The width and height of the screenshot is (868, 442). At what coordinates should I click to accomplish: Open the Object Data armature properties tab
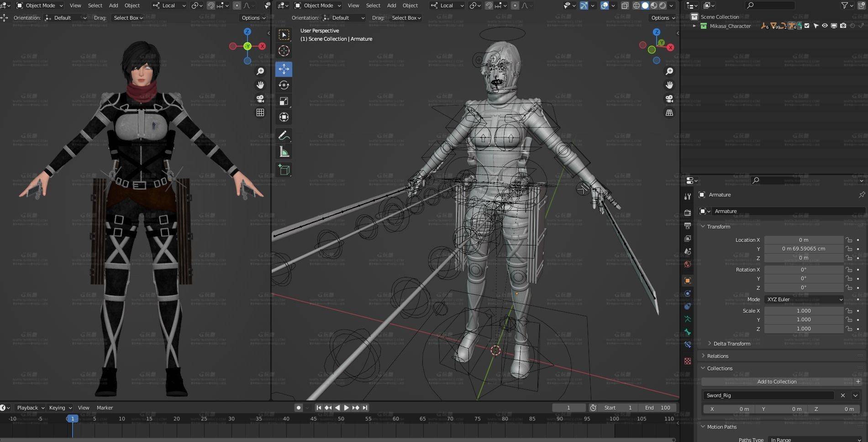[688, 319]
